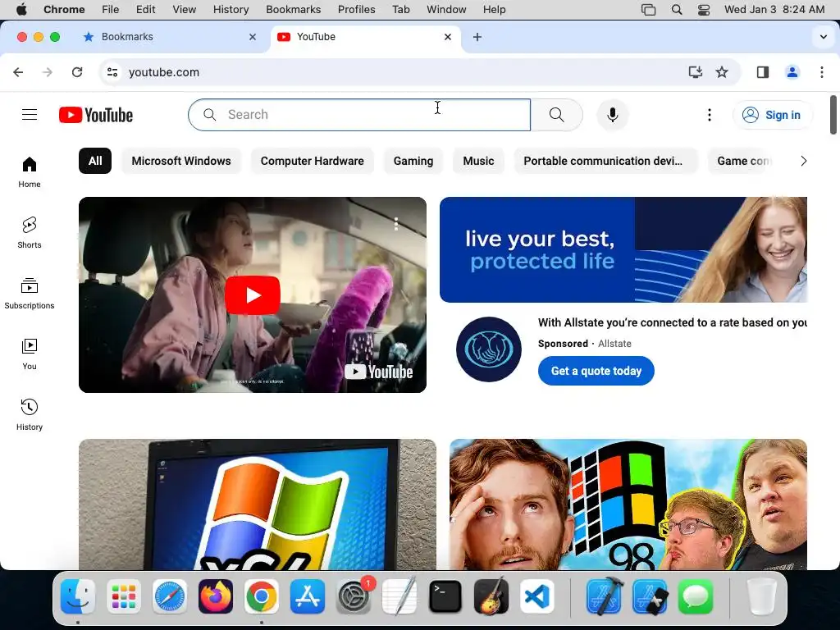Toggle Chrome side panel
The height and width of the screenshot is (630, 840).
pos(763,72)
